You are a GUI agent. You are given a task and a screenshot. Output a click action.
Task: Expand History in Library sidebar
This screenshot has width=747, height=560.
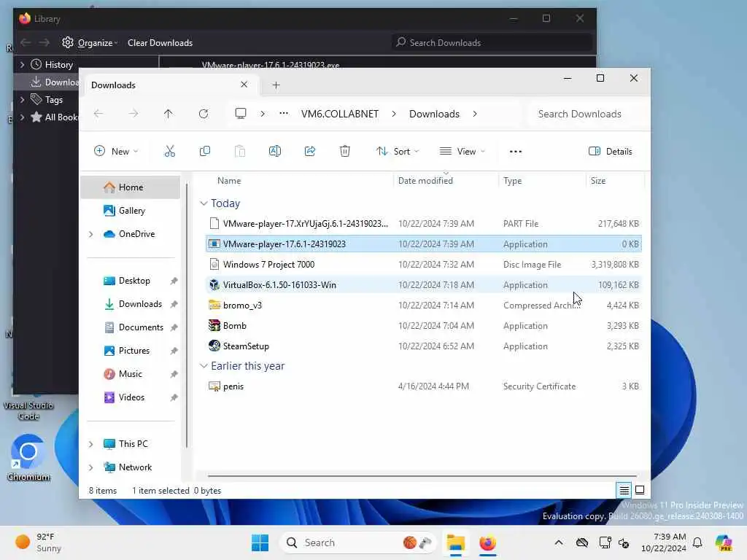pyautogui.click(x=22, y=64)
